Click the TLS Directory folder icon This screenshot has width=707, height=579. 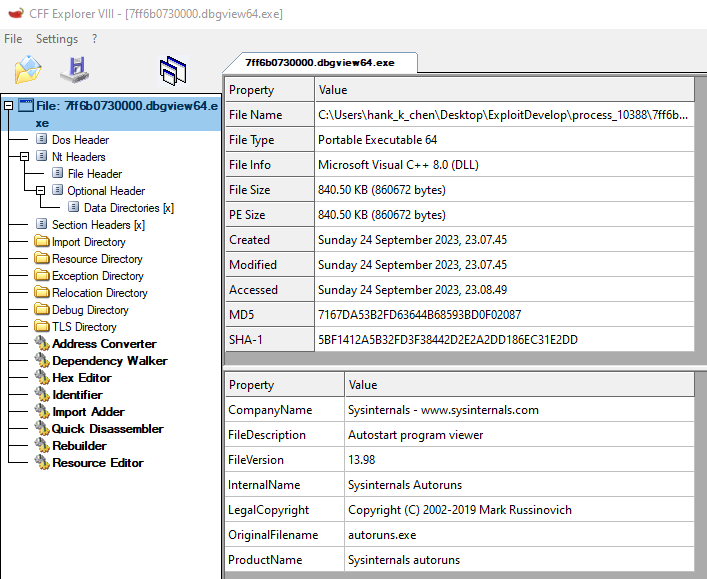tap(42, 326)
